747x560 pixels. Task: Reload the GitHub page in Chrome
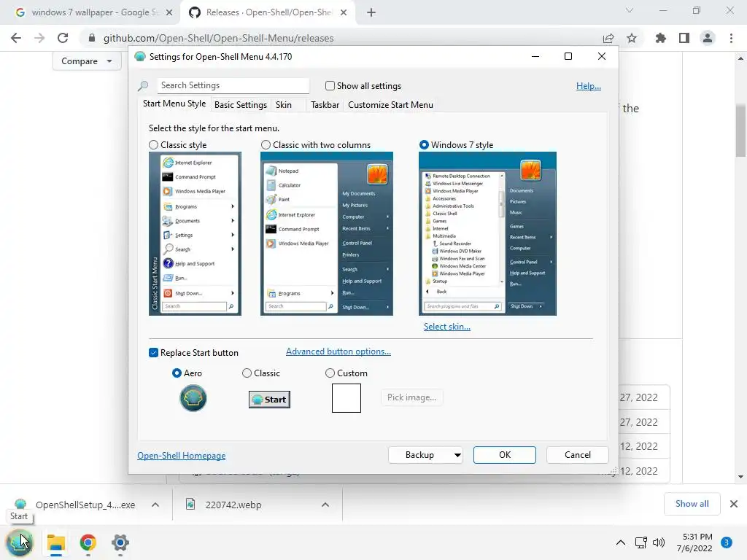63,38
